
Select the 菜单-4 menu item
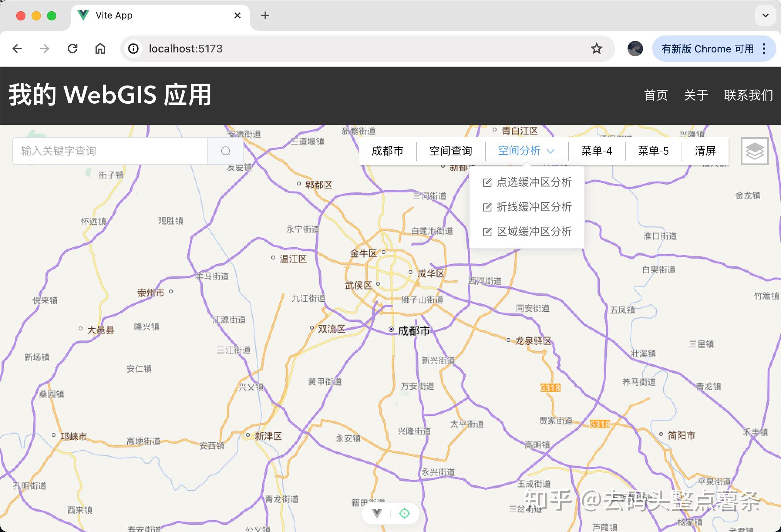597,151
